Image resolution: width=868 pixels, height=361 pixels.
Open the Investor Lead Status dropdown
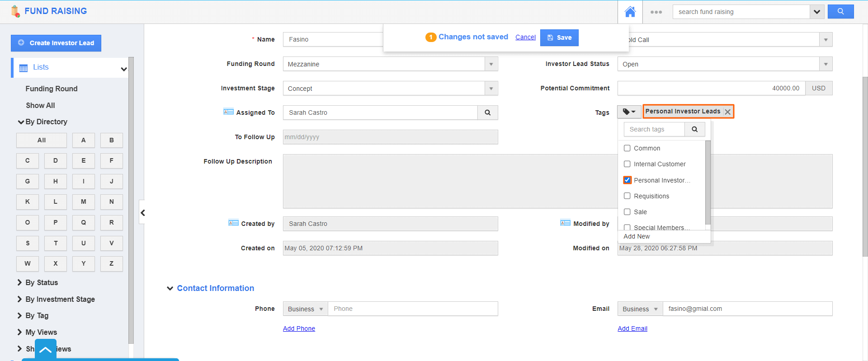click(x=826, y=64)
